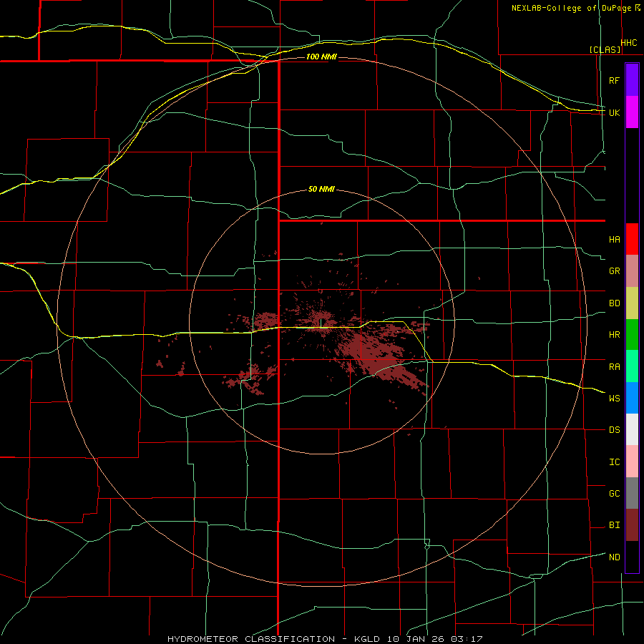
Task: Click the BI legend label
Action: 614,525
